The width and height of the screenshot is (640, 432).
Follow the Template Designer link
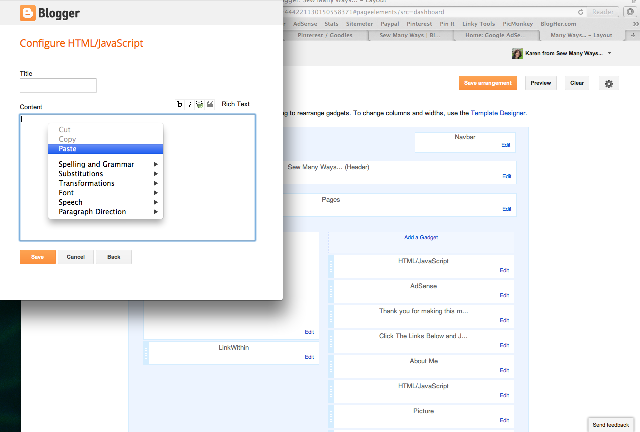click(498, 113)
